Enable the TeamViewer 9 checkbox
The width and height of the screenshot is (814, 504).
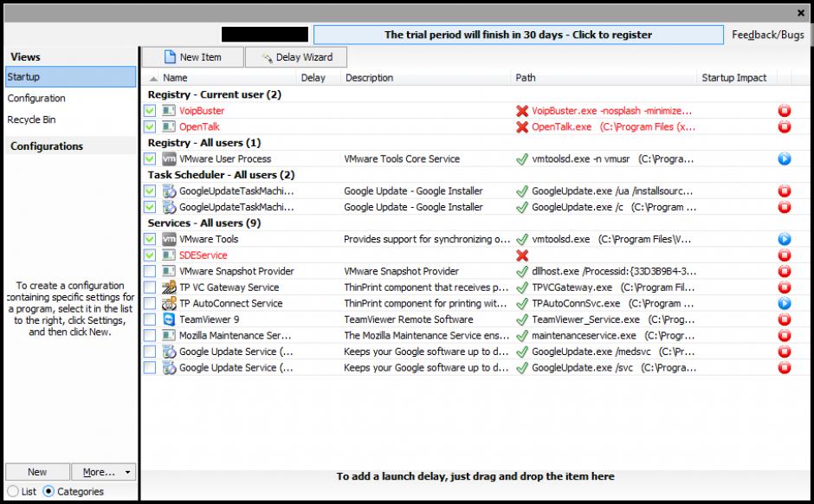coord(150,320)
